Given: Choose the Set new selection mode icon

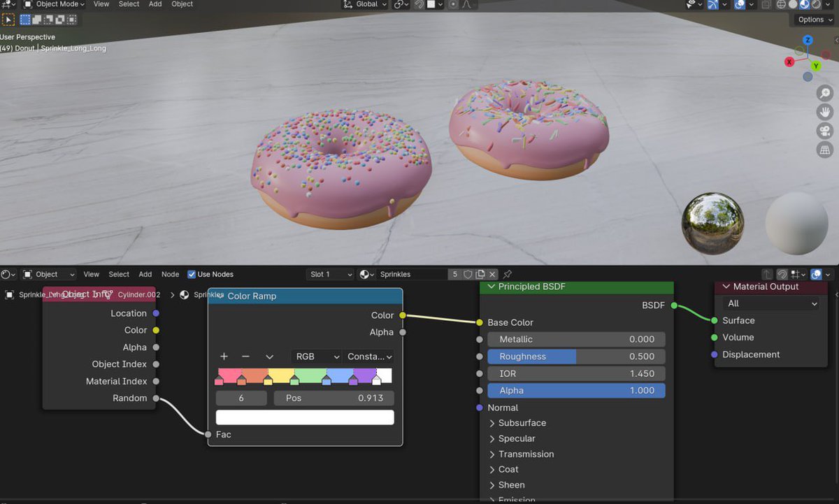Looking at the screenshot, I should click(x=26, y=20).
